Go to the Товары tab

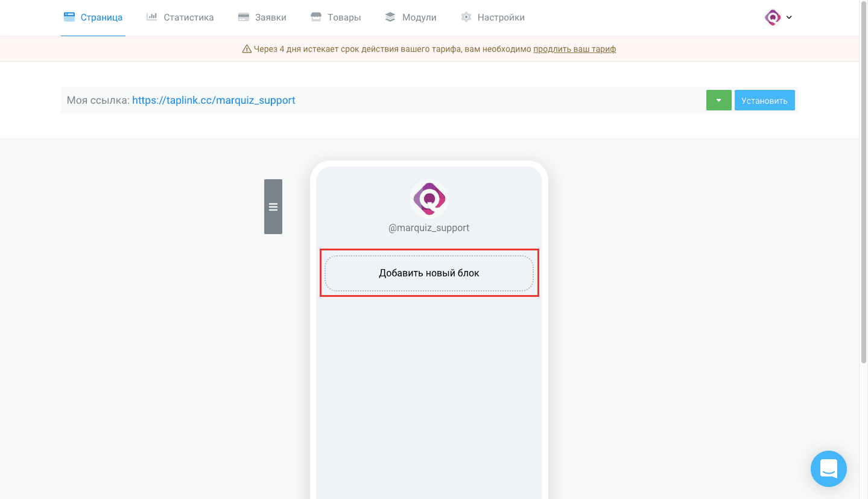pyautogui.click(x=335, y=17)
